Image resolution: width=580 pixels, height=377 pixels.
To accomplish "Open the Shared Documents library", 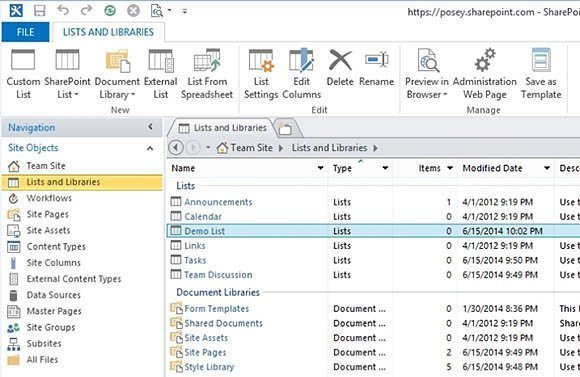I will [x=223, y=323].
